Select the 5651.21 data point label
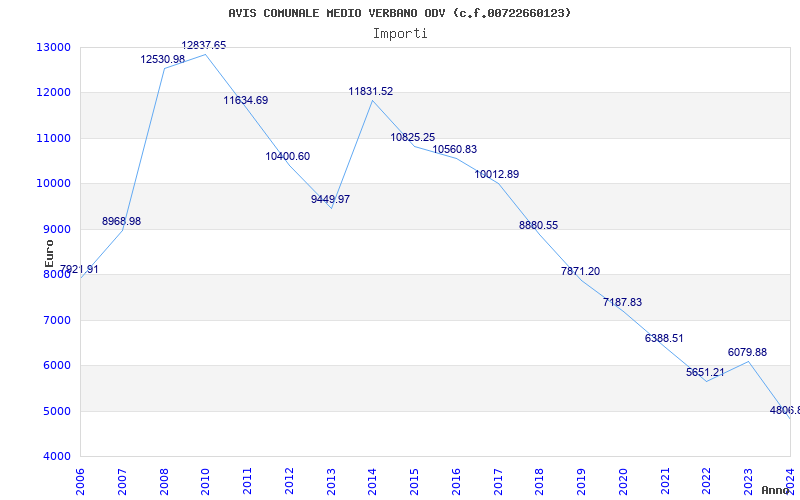 (706, 372)
